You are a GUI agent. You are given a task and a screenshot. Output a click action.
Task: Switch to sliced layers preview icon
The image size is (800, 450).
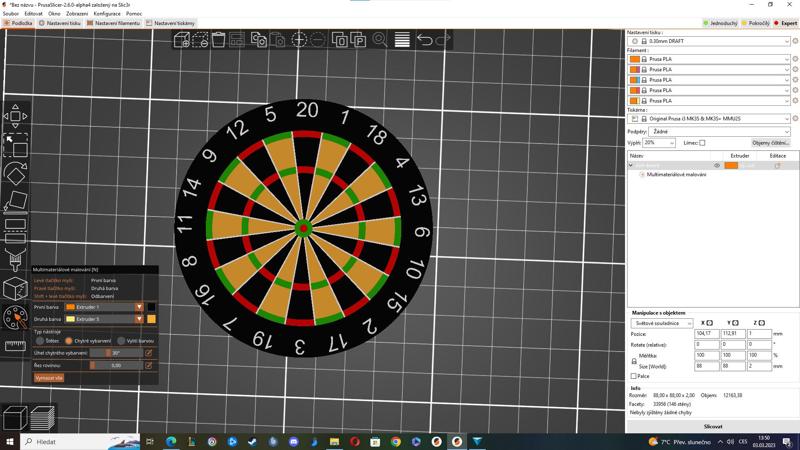[x=42, y=418]
